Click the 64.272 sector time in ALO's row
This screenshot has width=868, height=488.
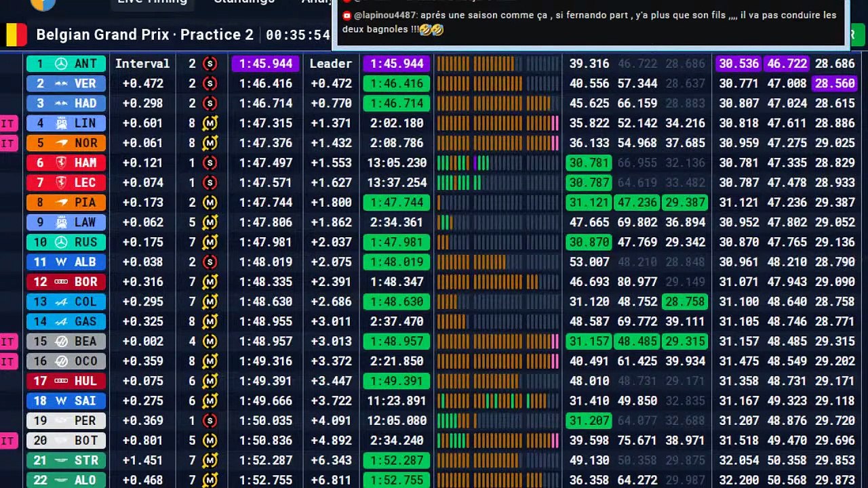pyautogui.click(x=637, y=480)
